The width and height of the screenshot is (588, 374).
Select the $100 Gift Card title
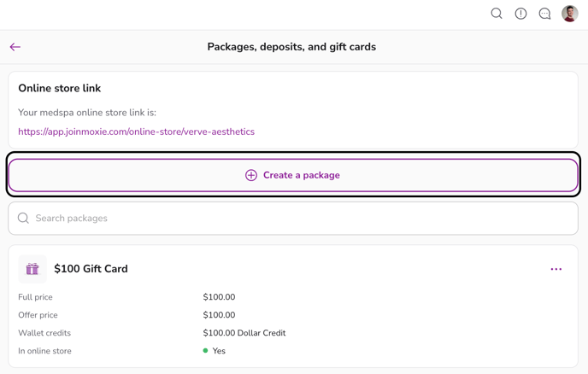[91, 269]
